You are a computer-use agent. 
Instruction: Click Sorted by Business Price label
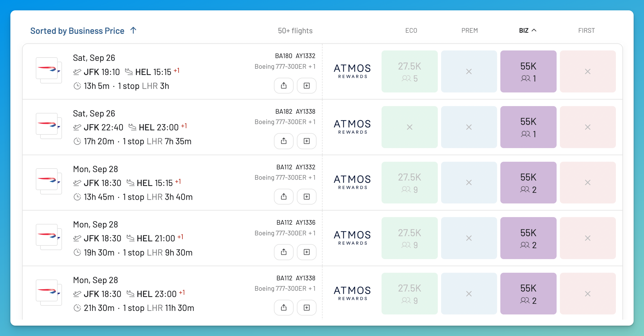pyautogui.click(x=77, y=31)
